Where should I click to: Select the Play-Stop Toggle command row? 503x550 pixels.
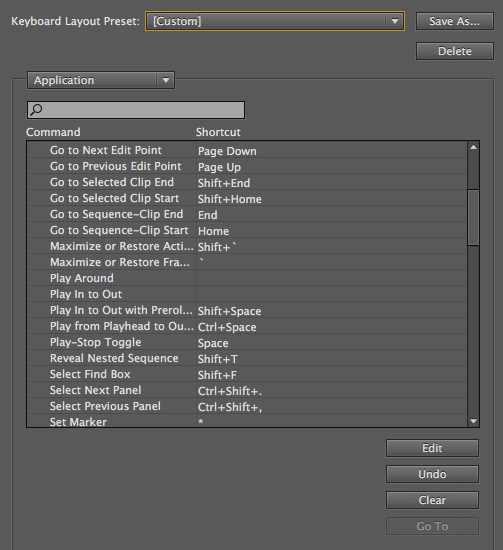(x=247, y=342)
